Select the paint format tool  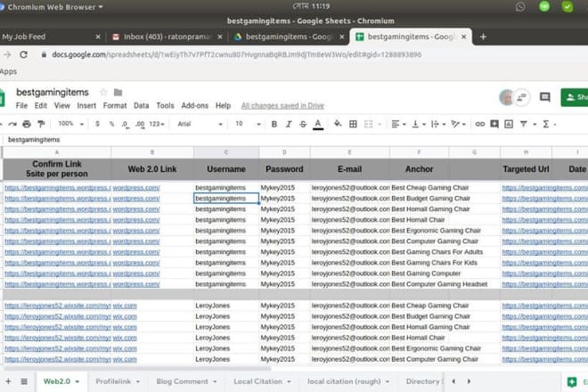coord(41,124)
